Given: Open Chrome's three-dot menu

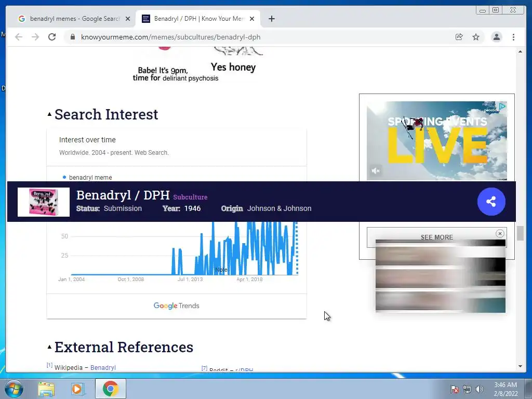Looking at the screenshot, I should pos(513,37).
